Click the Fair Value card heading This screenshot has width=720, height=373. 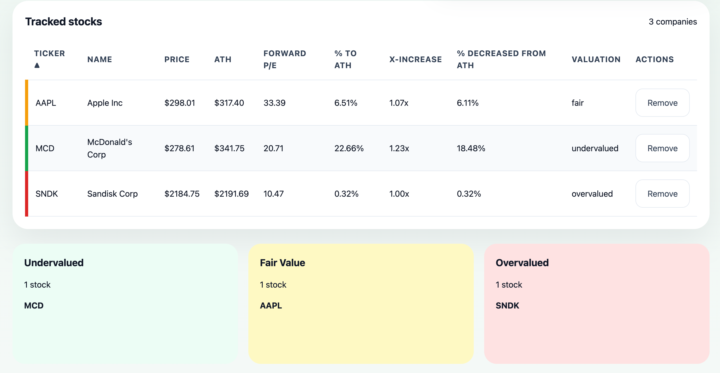(x=282, y=263)
